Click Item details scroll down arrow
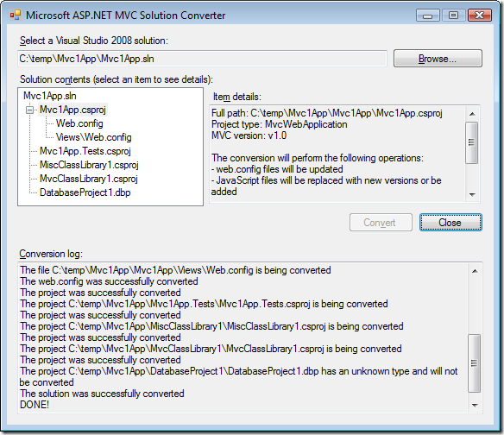The image size is (504, 435). click(x=472, y=194)
